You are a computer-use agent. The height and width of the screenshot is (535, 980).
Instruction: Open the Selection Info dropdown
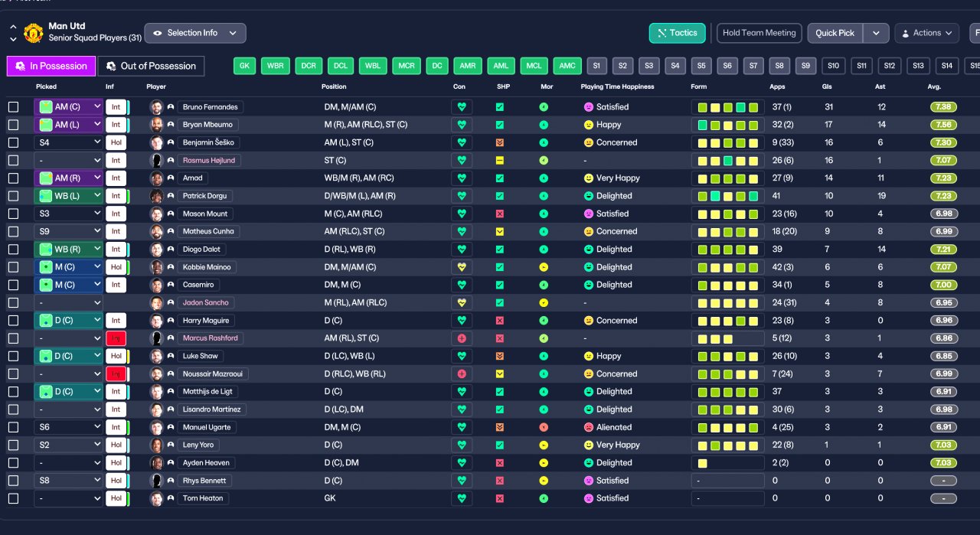[195, 33]
